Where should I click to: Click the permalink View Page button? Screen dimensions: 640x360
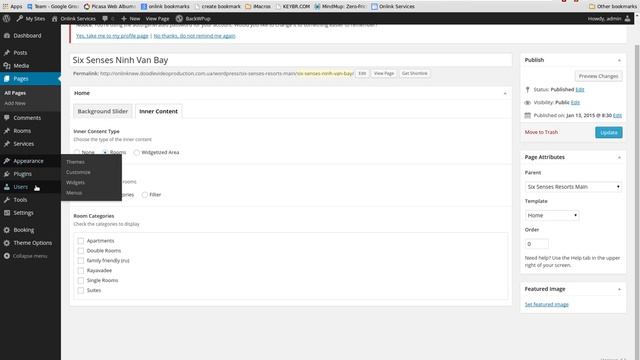coord(384,73)
